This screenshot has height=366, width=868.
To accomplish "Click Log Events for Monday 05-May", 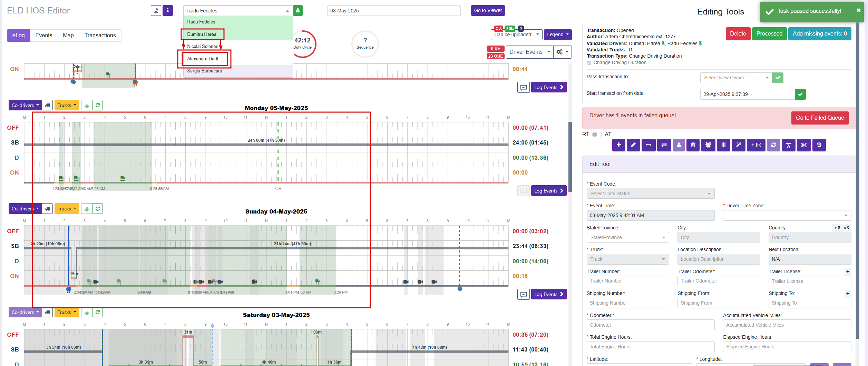I will point(549,191).
